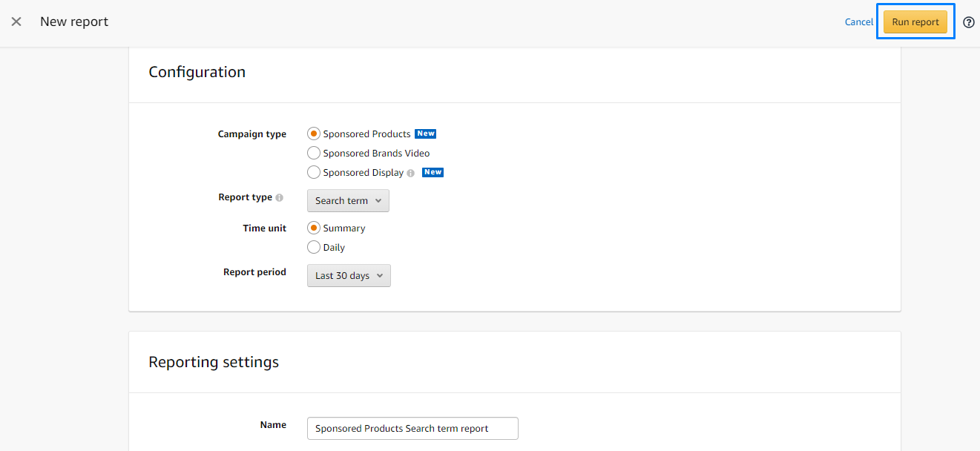Click info icon next to Sponsored Display
The image size is (980, 451).
411,173
